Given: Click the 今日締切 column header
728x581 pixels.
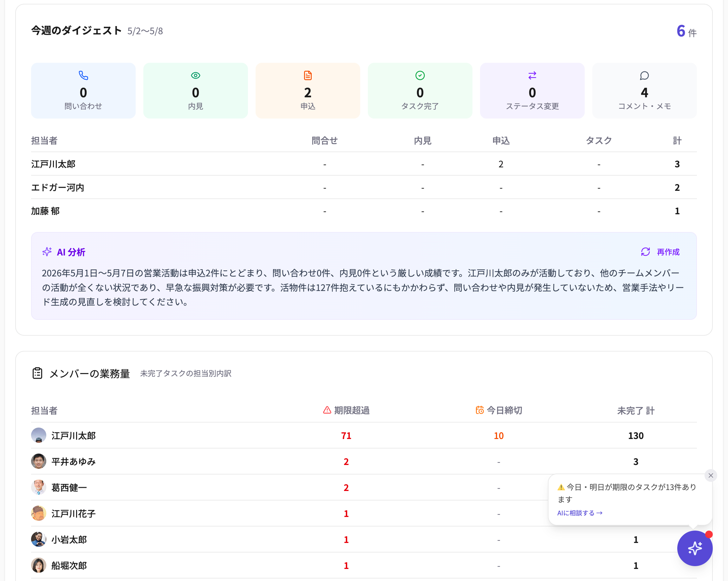Looking at the screenshot, I should tap(499, 410).
